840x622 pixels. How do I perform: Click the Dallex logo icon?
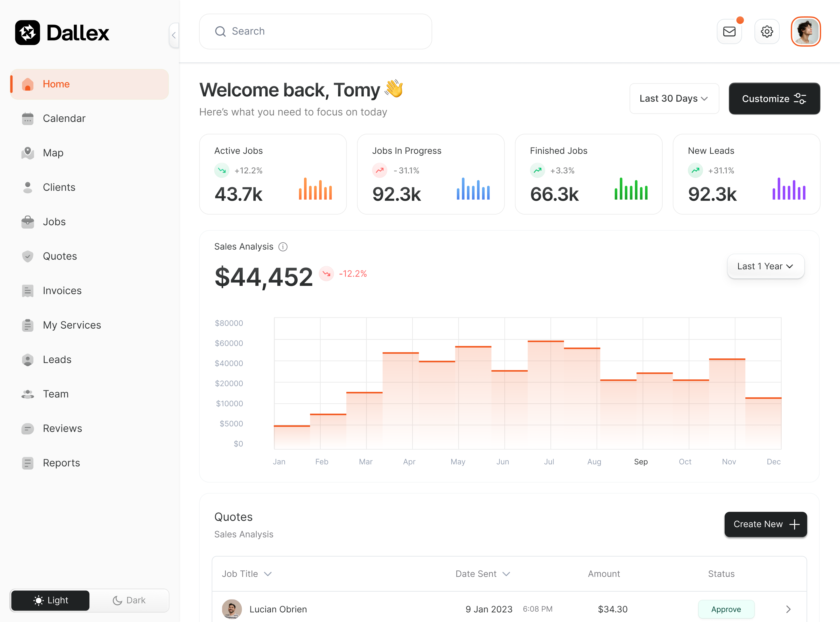coord(27,33)
